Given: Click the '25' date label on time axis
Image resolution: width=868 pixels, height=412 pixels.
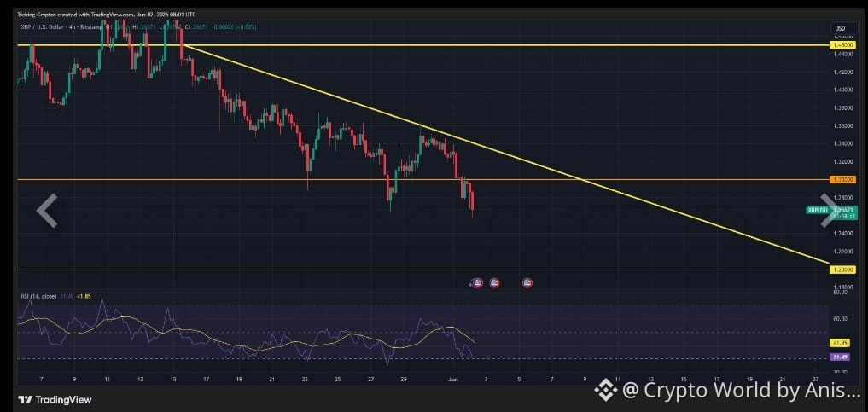Looking at the screenshot, I should click(x=338, y=380).
